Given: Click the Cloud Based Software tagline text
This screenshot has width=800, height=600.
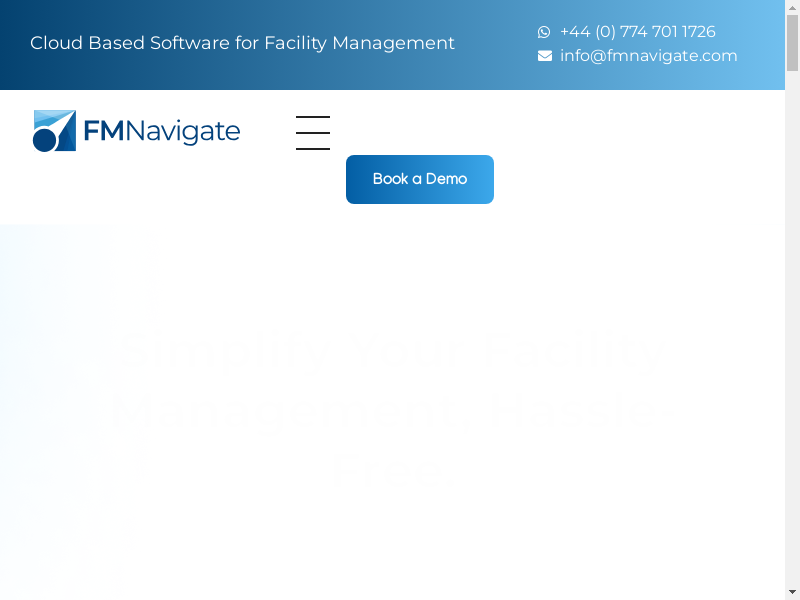Looking at the screenshot, I should point(242,43).
